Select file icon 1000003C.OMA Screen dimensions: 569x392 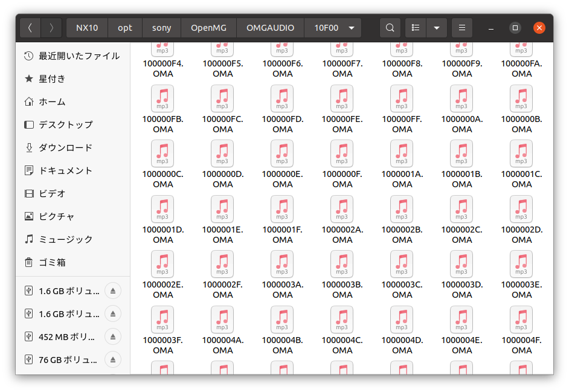[x=402, y=264]
